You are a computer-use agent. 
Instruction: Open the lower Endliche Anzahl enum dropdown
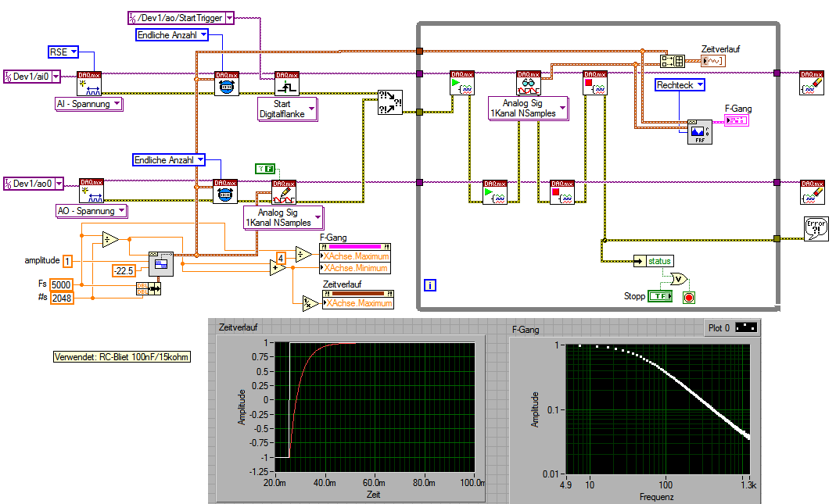200,160
